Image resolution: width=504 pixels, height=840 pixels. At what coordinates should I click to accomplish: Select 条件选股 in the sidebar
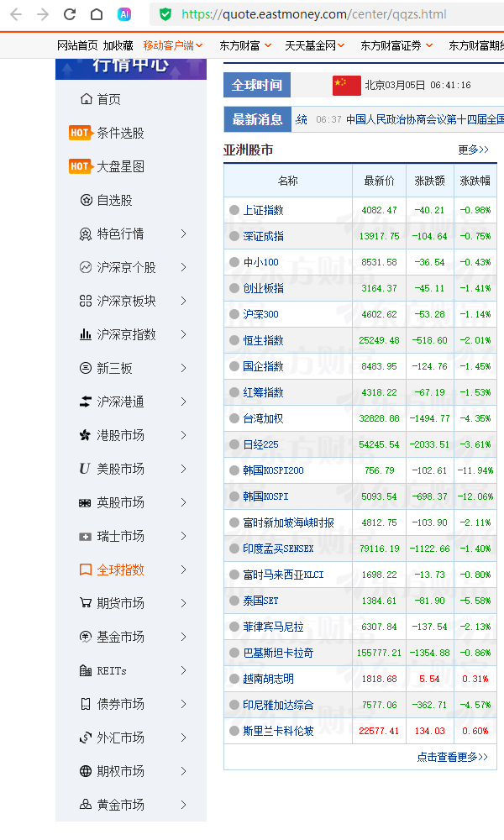120,133
